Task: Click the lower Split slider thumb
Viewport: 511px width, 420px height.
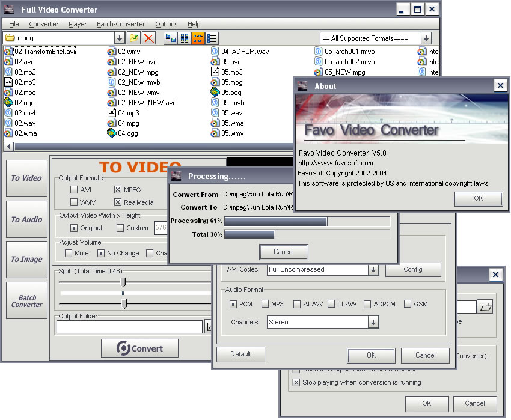Action: click(124, 304)
